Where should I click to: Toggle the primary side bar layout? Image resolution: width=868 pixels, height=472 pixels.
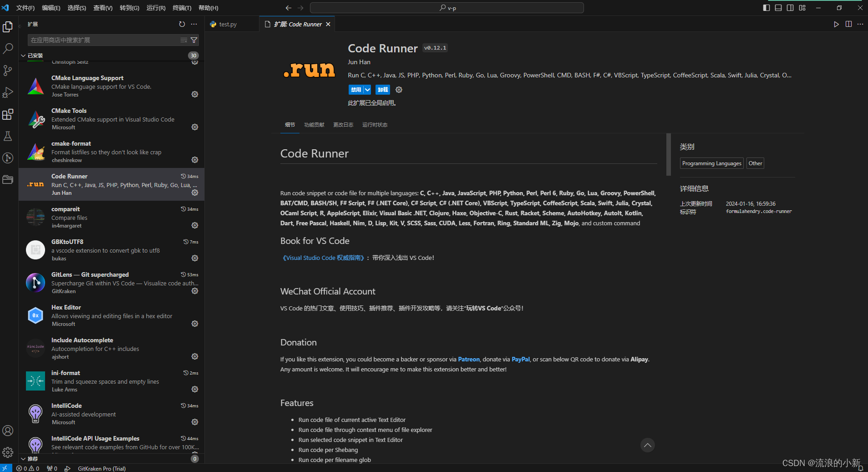tap(766, 8)
